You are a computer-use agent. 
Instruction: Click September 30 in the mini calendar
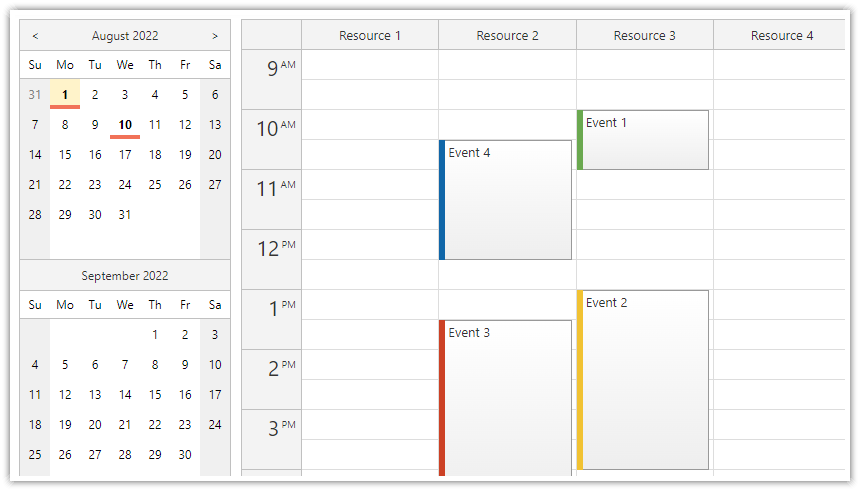pyautogui.click(x=185, y=454)
